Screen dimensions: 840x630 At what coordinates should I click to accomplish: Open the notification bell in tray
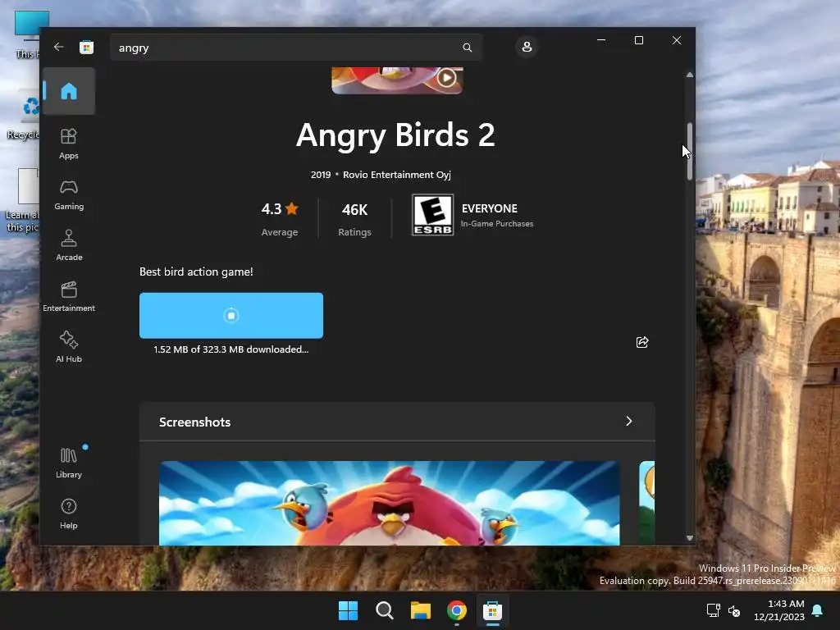pyautogui.click(x=818, y=610)
